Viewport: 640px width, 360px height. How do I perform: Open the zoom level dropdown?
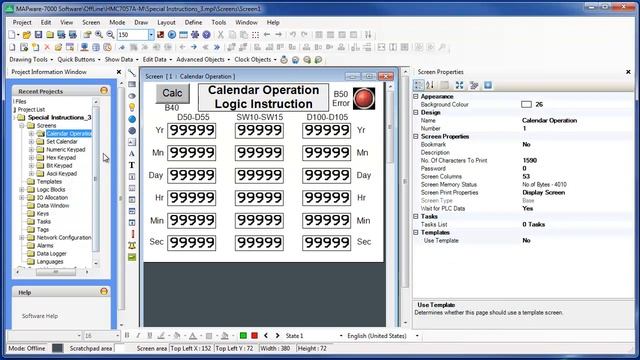point(151,35)
